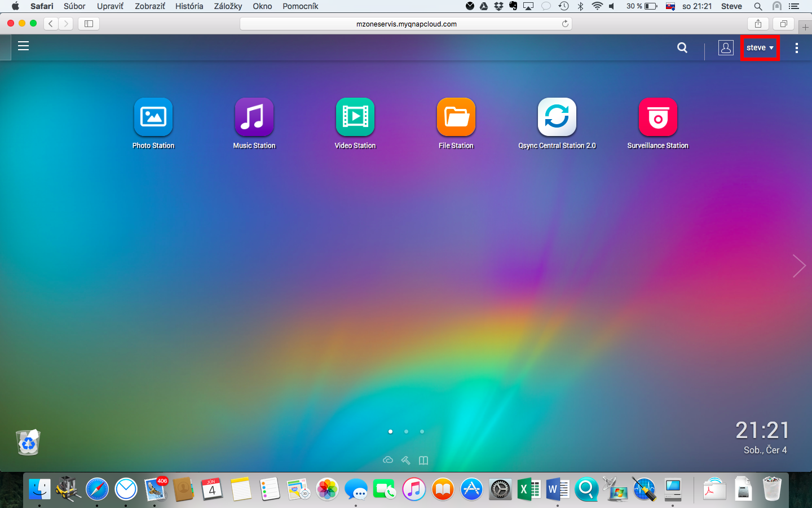Select the first desktop page dot

[390, 431]
